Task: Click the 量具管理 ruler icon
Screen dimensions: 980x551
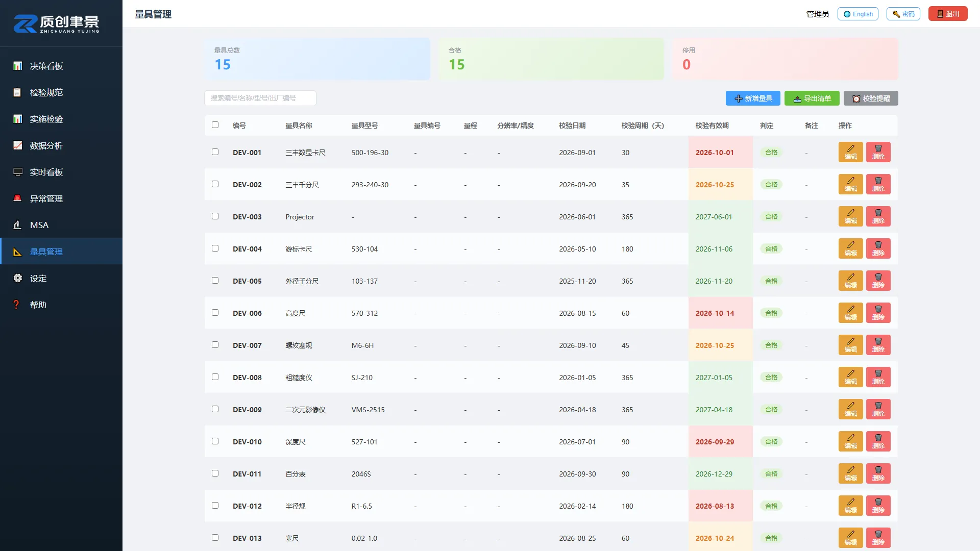Action: [17, 252]
